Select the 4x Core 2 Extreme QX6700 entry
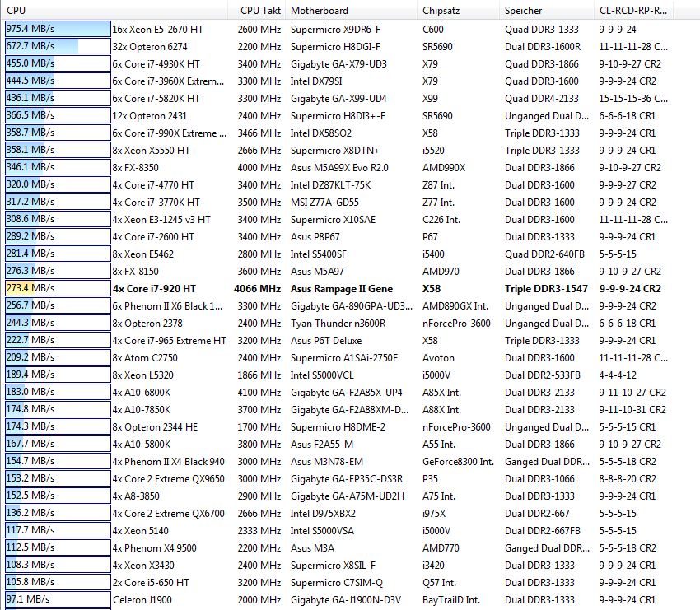The image size is (700, 610). [x=168, y=514]
